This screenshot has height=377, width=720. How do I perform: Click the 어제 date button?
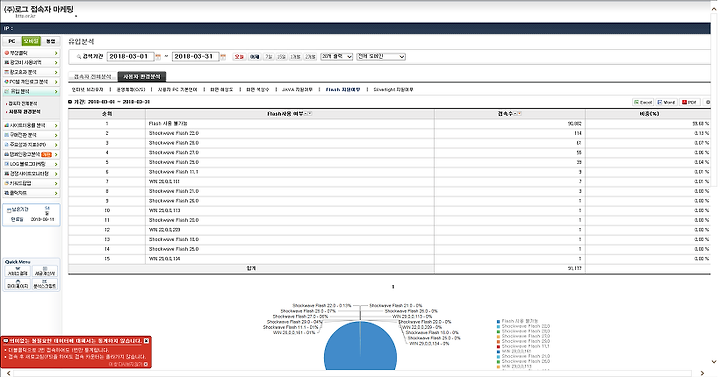click(254, 57)
